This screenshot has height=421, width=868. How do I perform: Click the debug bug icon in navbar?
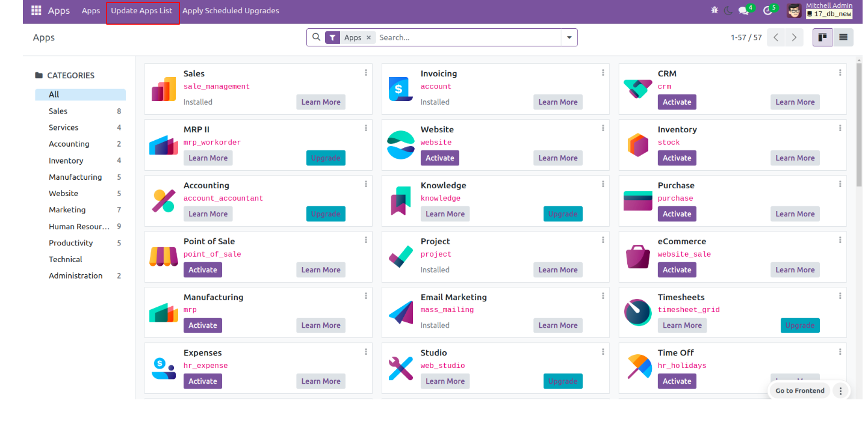[x=715, y=11]
